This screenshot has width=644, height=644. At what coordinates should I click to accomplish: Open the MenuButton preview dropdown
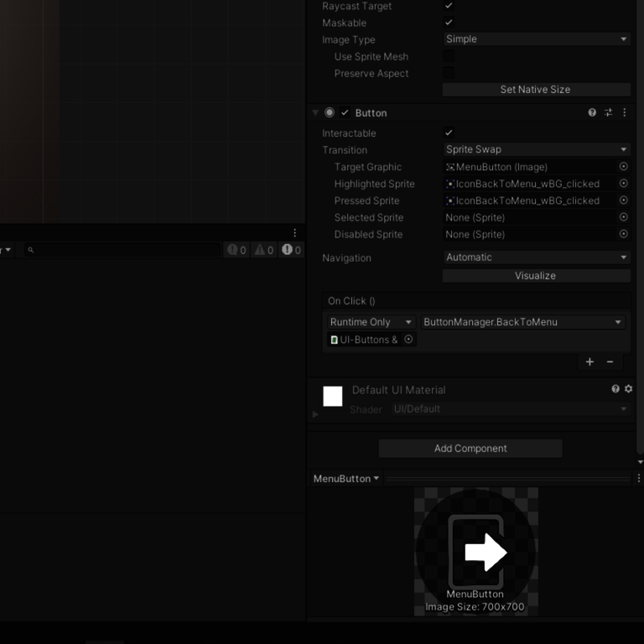point(345,479)
